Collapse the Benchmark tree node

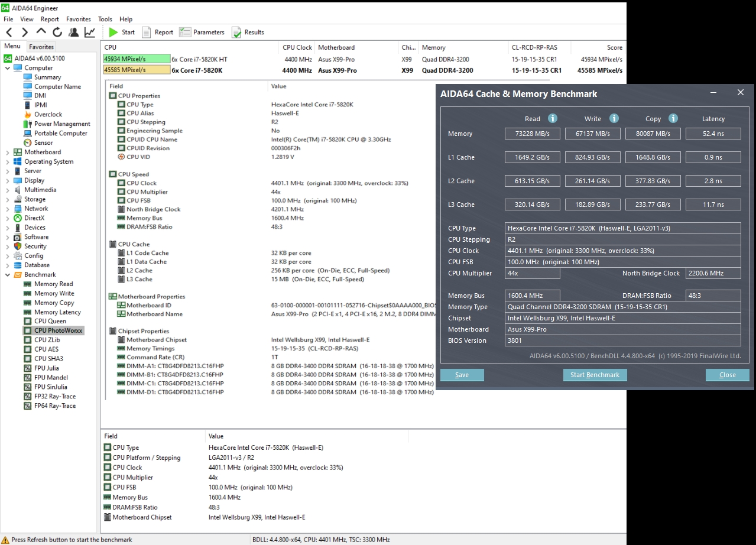[x=8, y=274]
